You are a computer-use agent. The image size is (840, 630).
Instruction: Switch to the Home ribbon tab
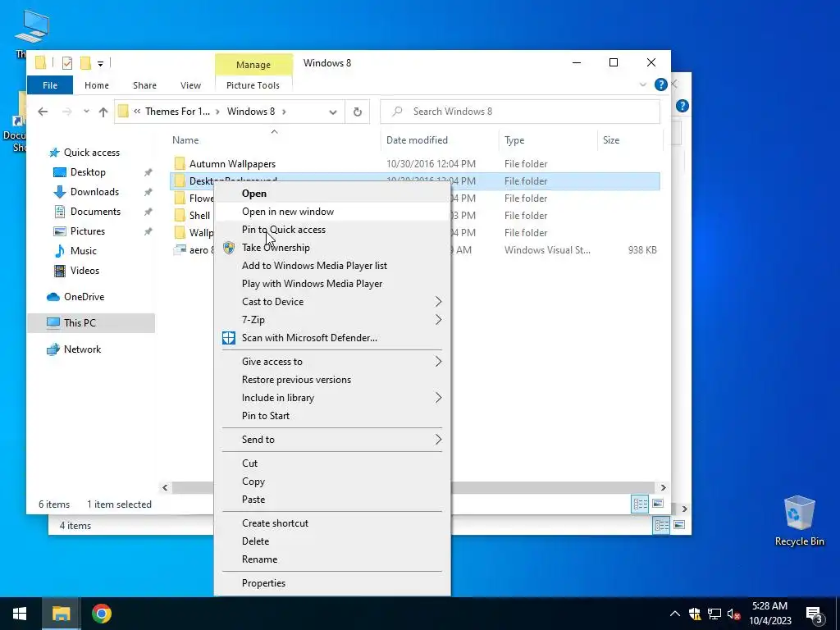click(x=97, y=85)
